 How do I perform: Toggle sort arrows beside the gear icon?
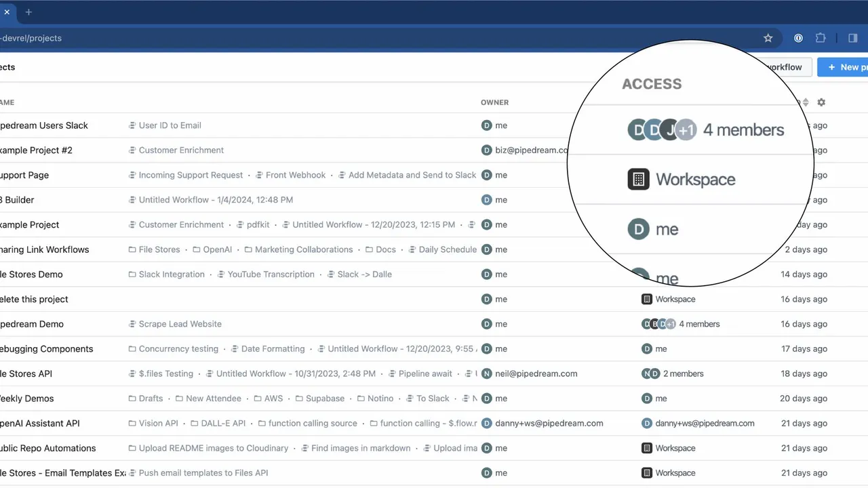coord(806,102)
